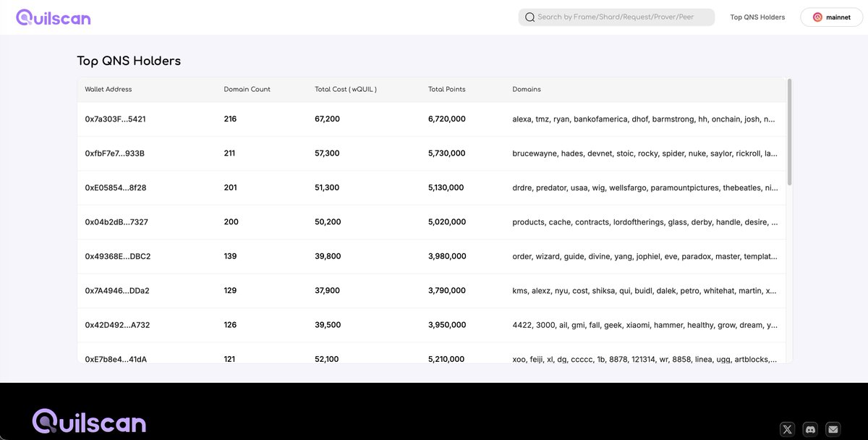Click the Quilscan logo in the header

(53, 17)
